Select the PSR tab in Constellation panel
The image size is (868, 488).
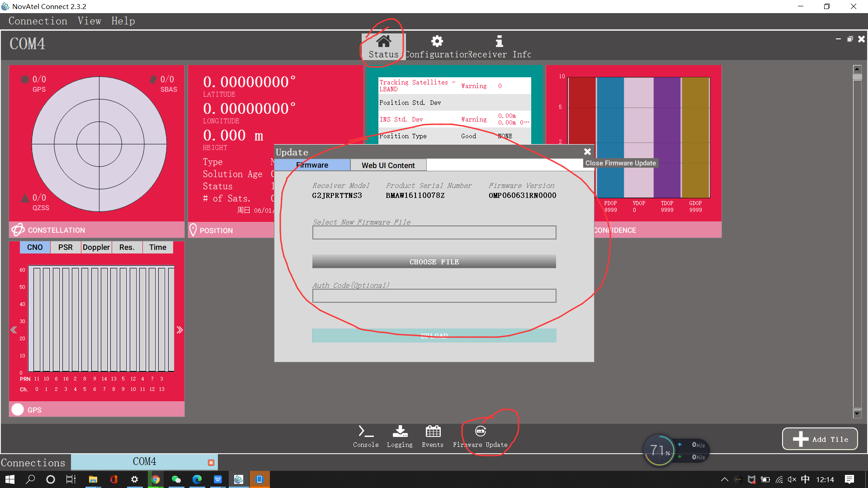coord(65,247)
